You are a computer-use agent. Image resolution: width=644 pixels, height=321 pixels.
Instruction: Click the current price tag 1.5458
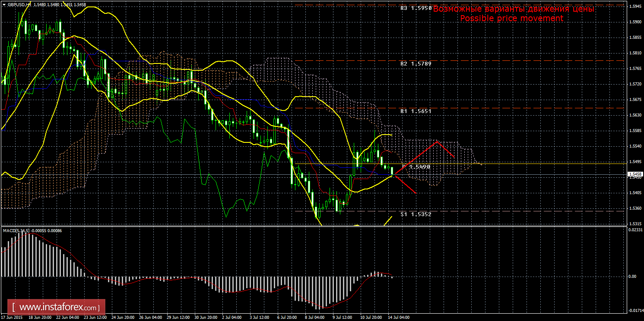635,175
